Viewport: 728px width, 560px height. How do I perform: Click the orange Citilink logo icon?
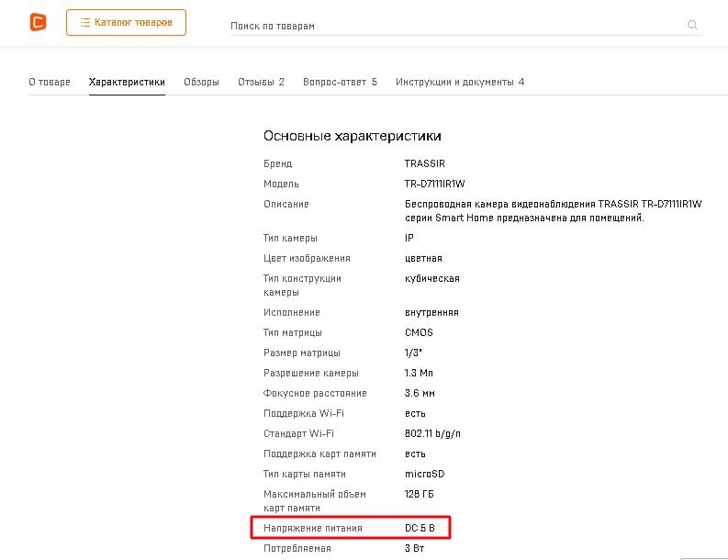38,22
